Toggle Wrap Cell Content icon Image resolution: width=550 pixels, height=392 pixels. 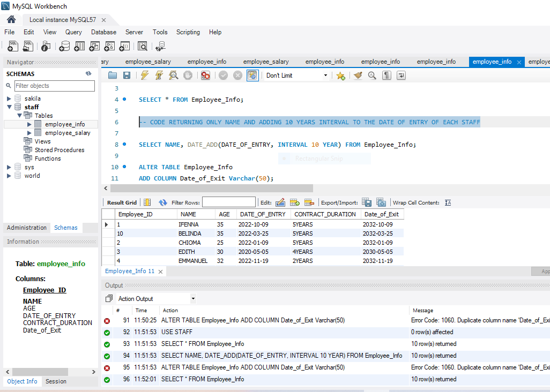(x=448, y=203)
